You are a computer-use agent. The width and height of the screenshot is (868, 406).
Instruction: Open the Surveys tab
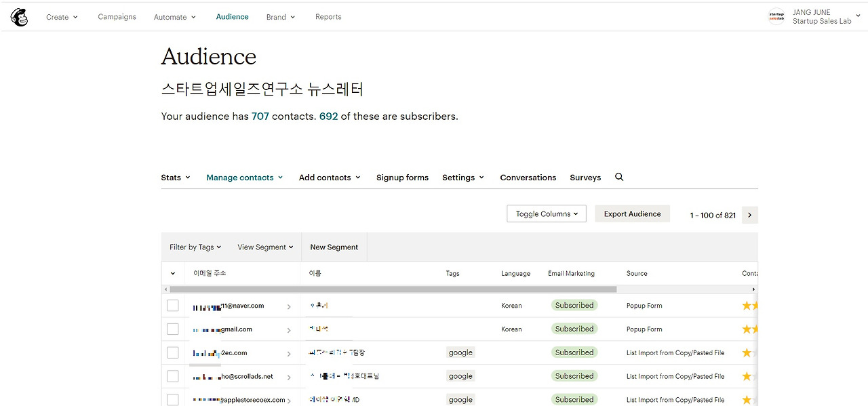(585, 178)
